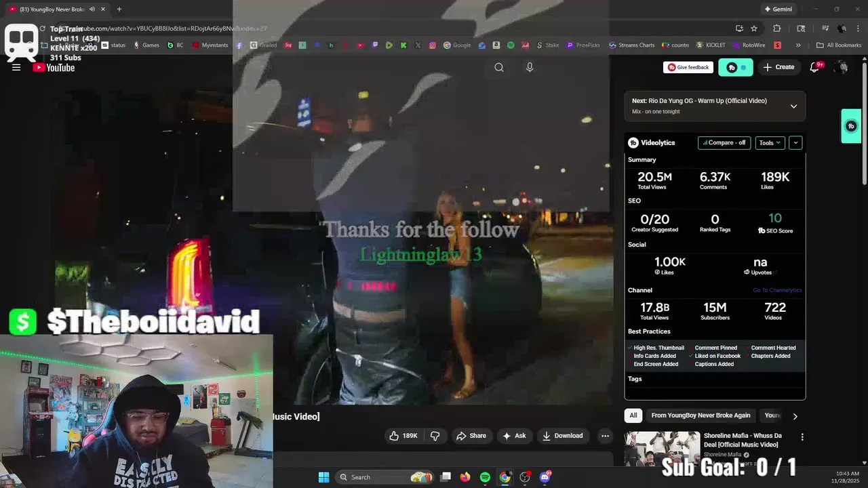Click the Share button

point(471,436)
